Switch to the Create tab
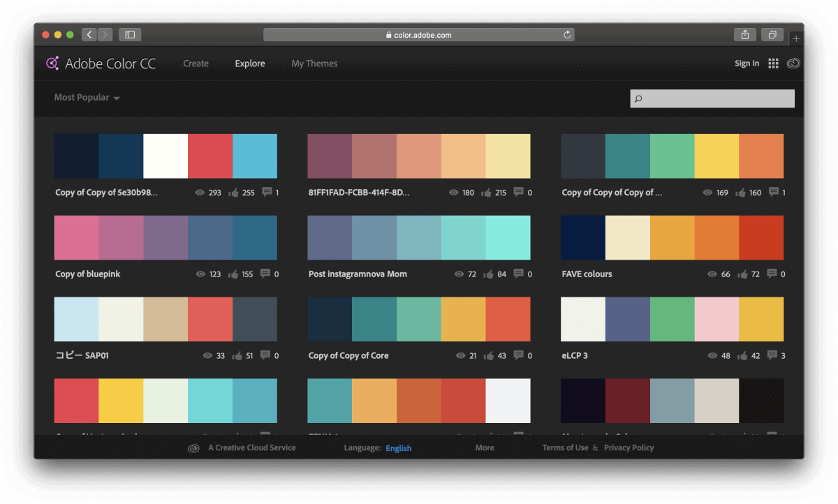The image size is (838, 504). 196,64
